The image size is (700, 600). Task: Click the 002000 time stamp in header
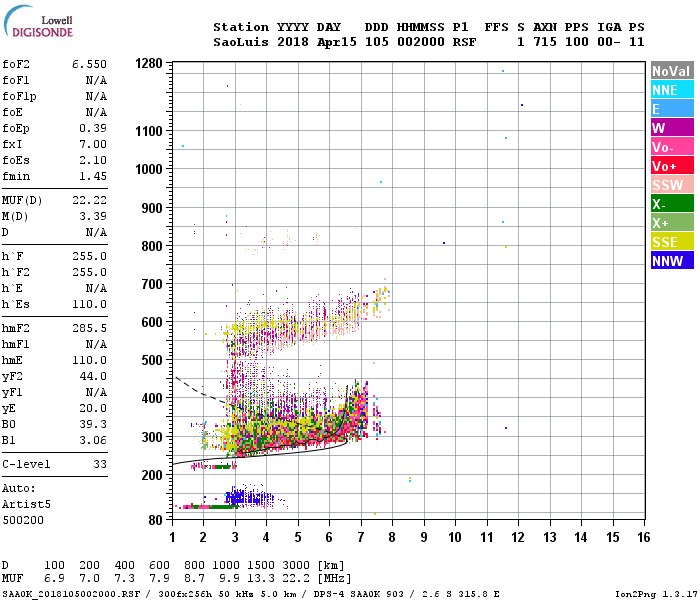pos(421,42)
